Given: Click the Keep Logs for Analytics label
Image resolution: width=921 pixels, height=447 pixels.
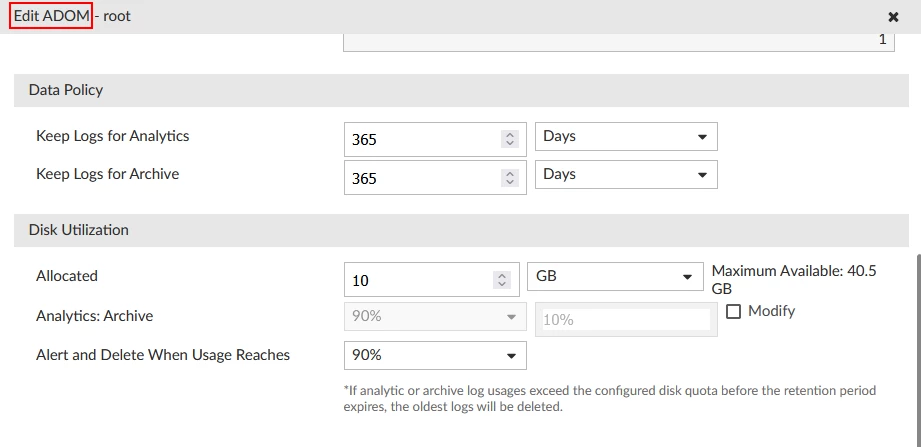Looking at the screenshot, I should 113,136.
